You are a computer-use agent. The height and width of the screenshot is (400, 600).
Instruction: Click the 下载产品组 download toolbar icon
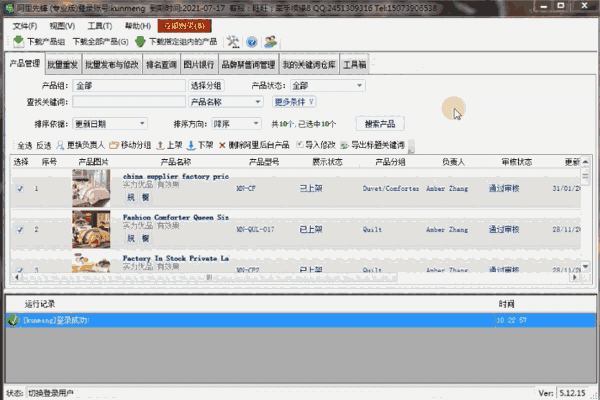[x=18, y=41]
